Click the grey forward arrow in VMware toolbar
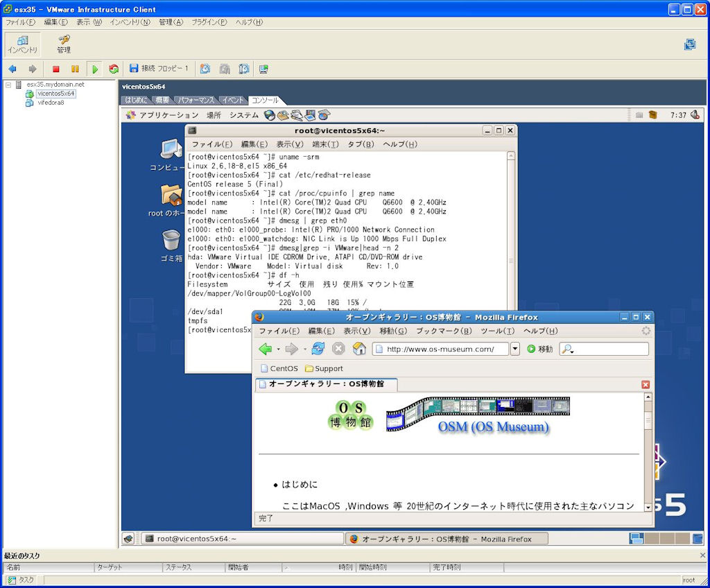The height and width of the screenshot is (588, 710). tap(32, 69)
